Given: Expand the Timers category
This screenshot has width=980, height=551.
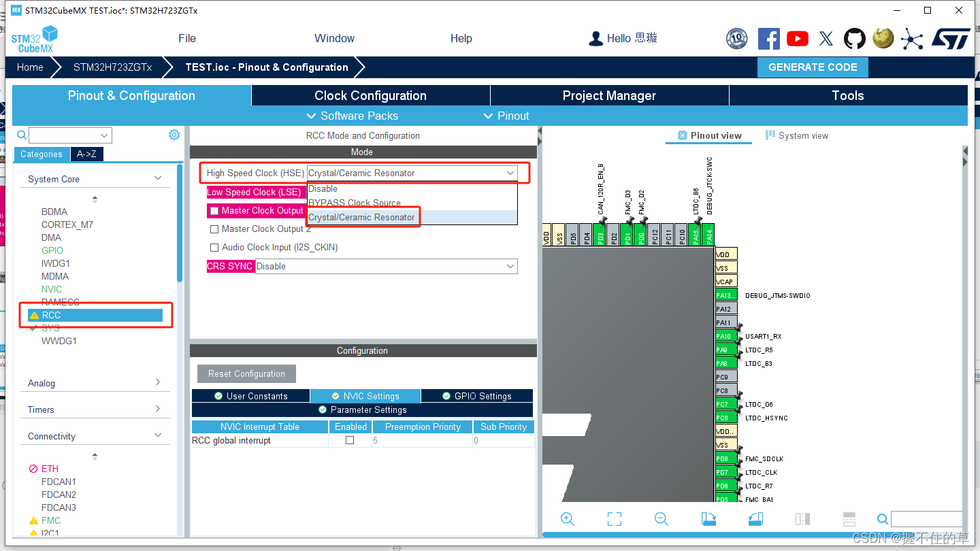Looking at the screenshot, I should (x=158, y=409).
